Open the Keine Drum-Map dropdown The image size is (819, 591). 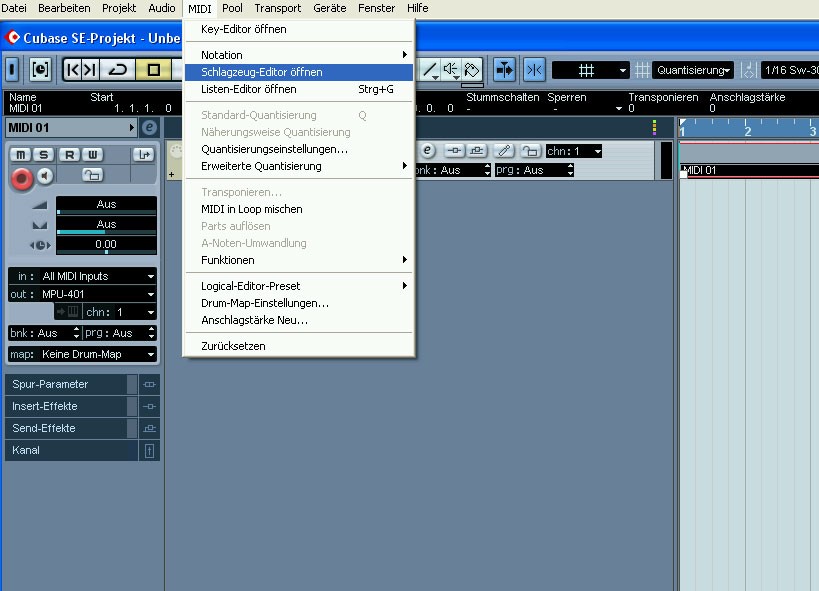(x=83, y=354)
